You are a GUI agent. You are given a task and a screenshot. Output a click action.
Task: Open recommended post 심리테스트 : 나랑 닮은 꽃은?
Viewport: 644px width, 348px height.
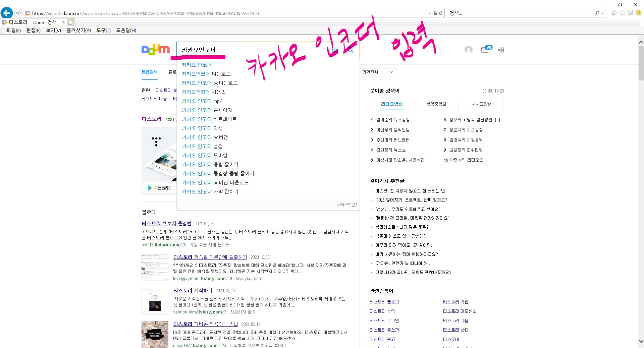pos(402,227)
